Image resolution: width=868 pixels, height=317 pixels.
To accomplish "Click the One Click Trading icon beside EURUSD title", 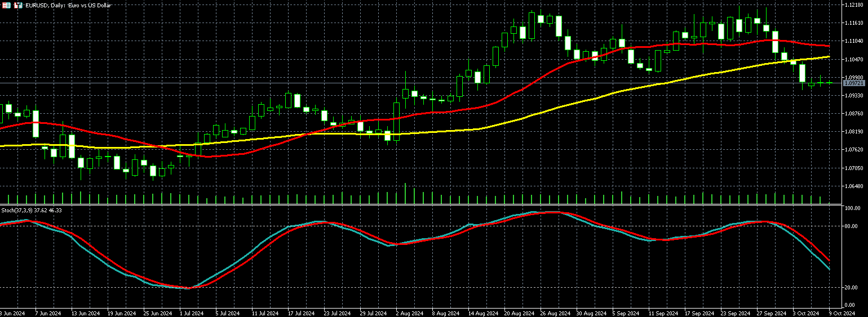I will (x=19, y=5).
